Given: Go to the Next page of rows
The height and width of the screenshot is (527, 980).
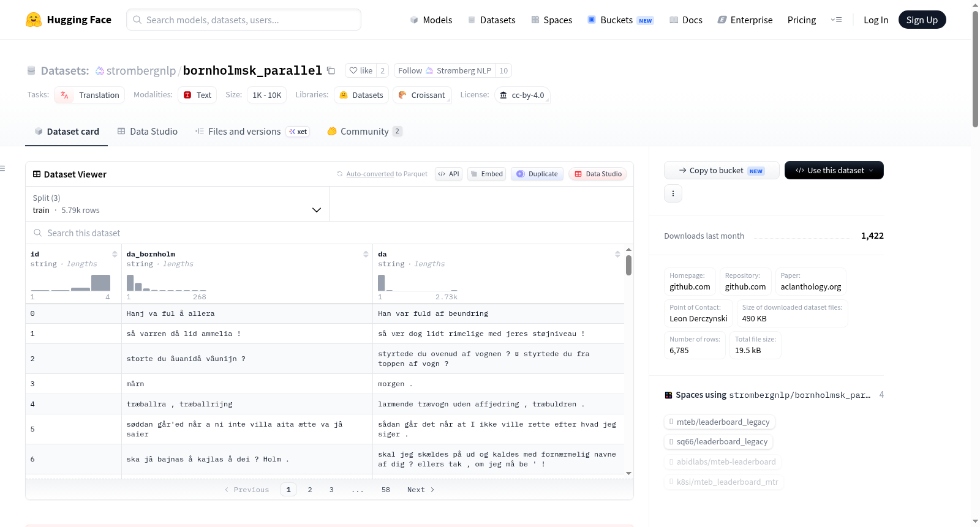Looking at the screenshot, I should [x=421, y=490].
